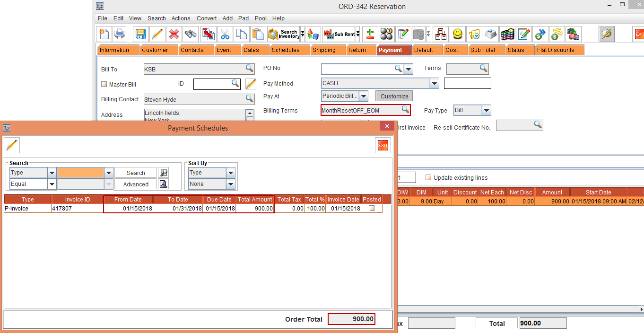Click the binoculars find icon
Screen dimensions: 644x333
[191, 34]
